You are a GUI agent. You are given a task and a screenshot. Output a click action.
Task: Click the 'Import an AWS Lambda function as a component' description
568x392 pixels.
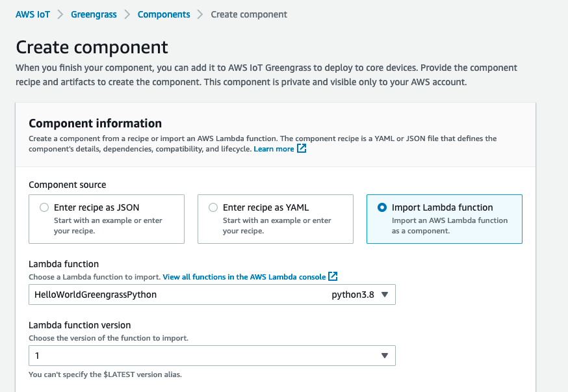(x=450, y=226)
